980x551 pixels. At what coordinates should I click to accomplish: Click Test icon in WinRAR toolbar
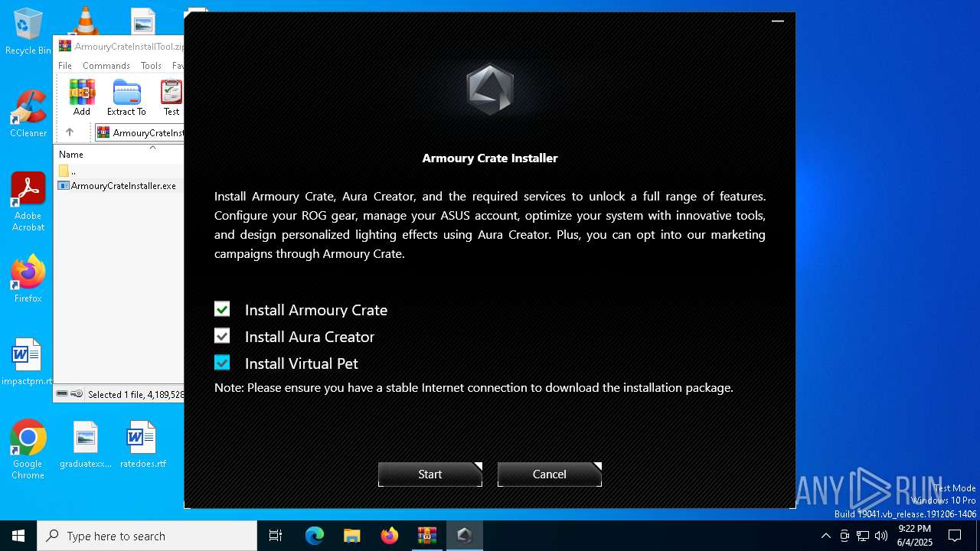click(x=171, y=98)
